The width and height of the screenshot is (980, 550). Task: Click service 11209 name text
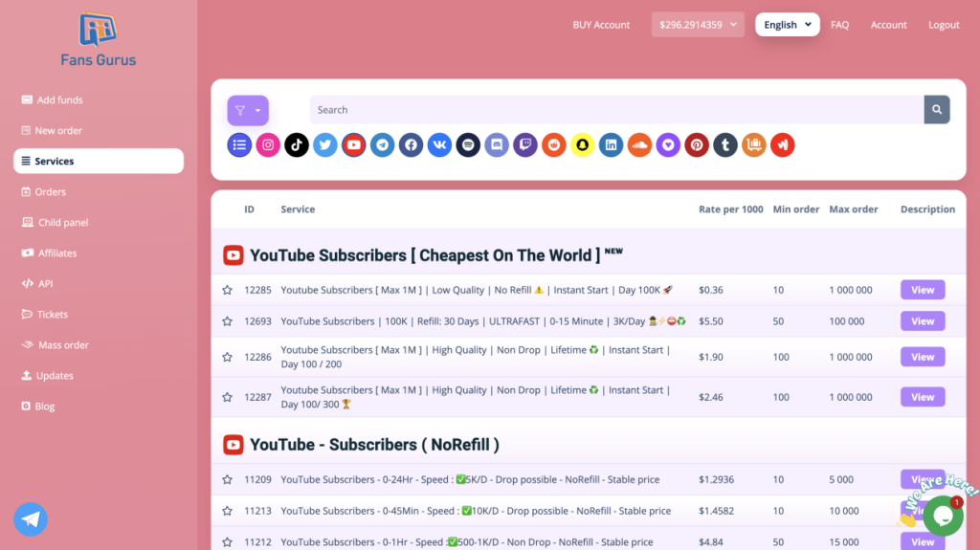[470, 479]
